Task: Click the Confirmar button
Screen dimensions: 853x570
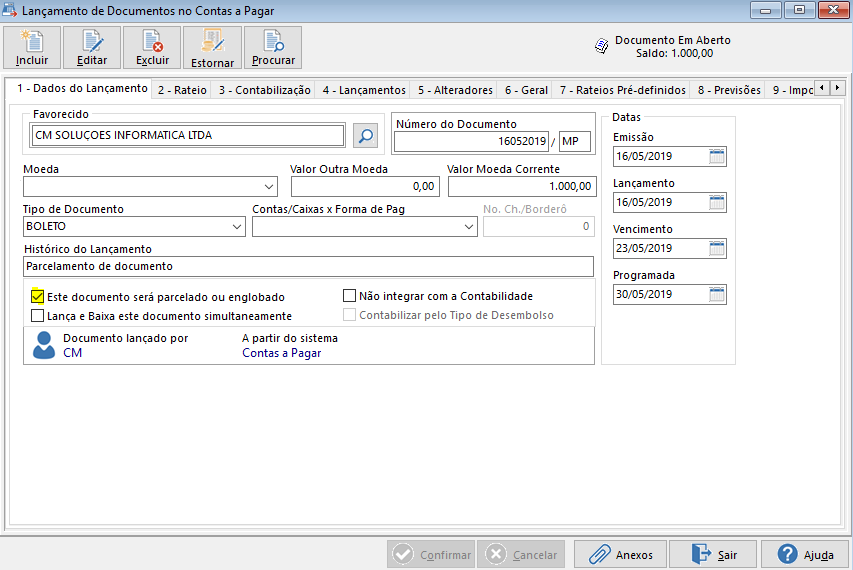Action: click(431, 554)
